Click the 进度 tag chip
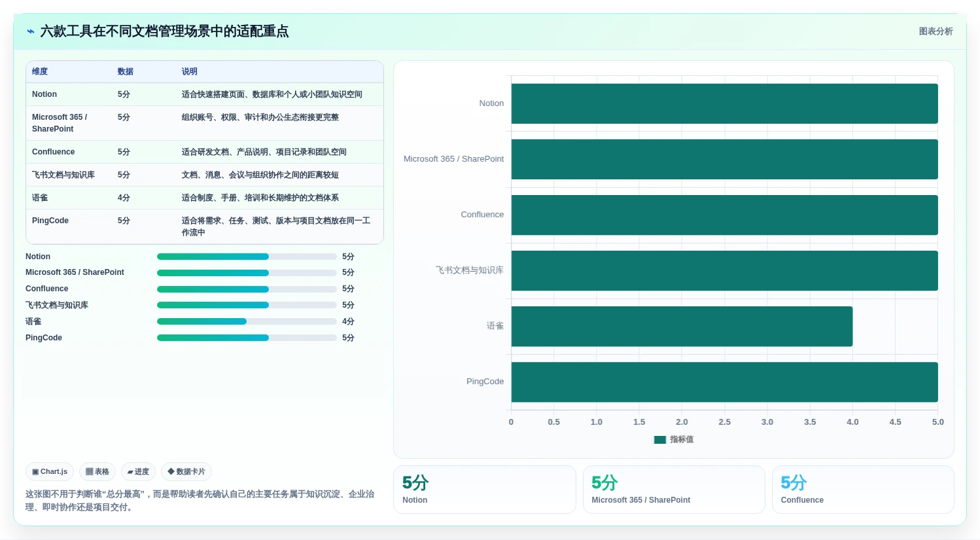Viewport: 980px width, 540px height. tap(138, 471)
